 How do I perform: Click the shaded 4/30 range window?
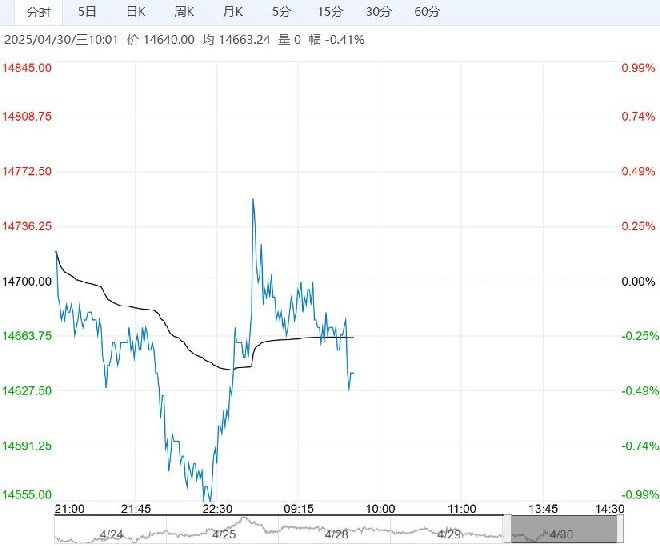coord(564,529)
